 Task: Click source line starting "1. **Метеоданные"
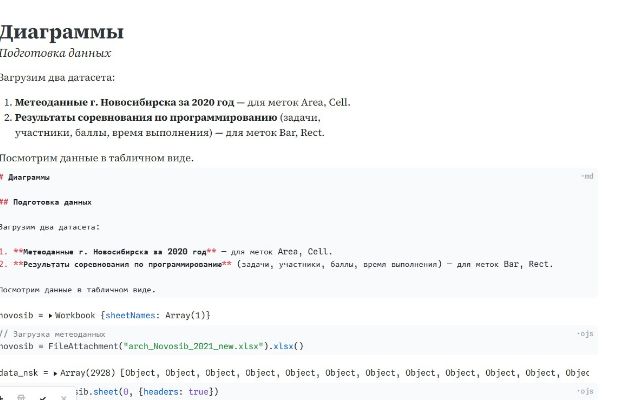pyautogui.click(x=166, y=252)
